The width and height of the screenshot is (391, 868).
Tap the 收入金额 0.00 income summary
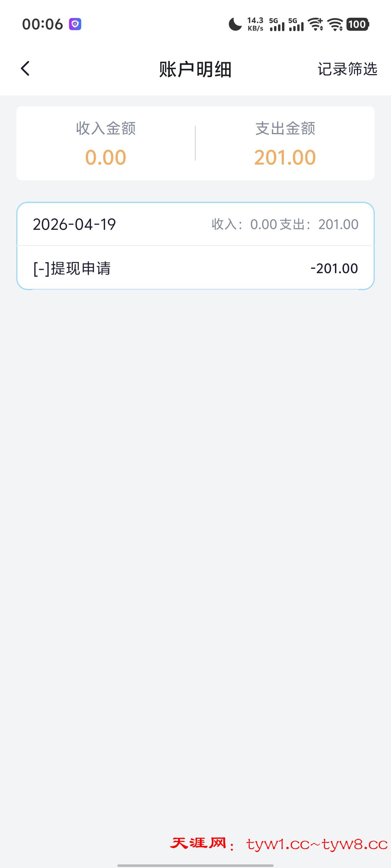106,143
